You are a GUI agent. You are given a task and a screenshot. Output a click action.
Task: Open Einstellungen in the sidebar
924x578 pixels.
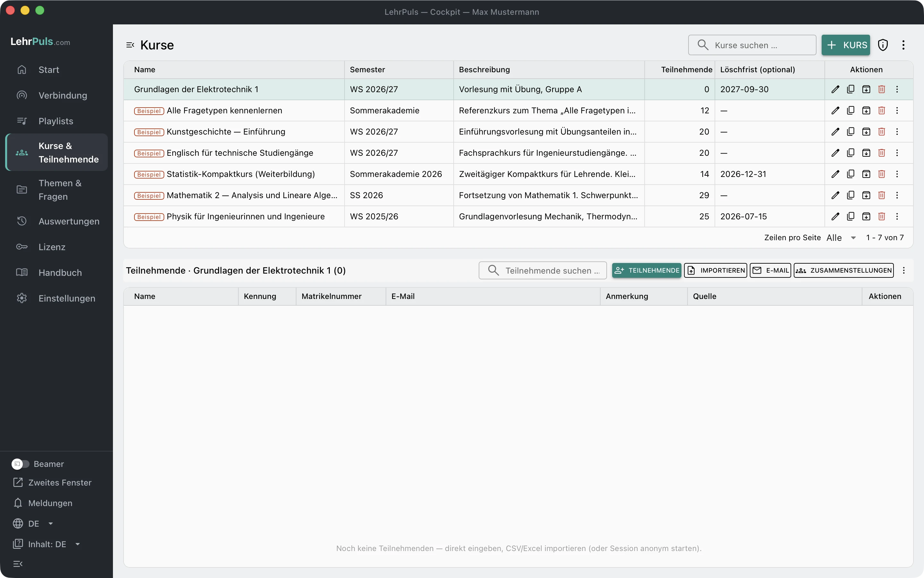coord(57,299)
